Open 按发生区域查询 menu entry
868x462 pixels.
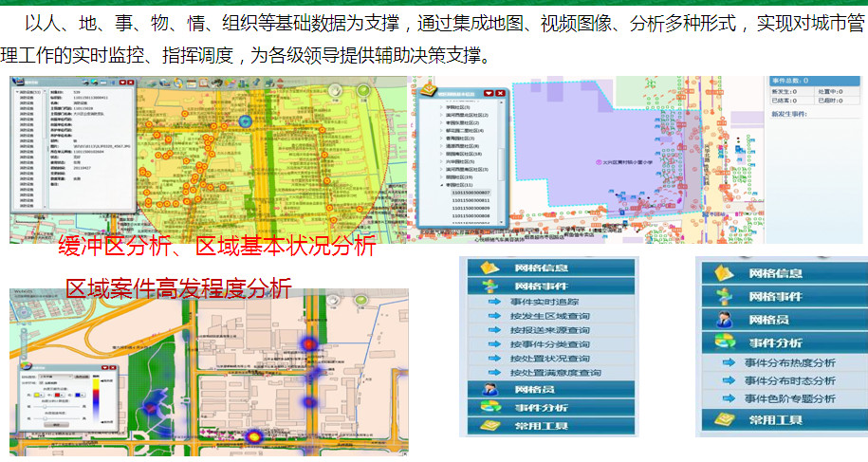(x=549, y=316)
